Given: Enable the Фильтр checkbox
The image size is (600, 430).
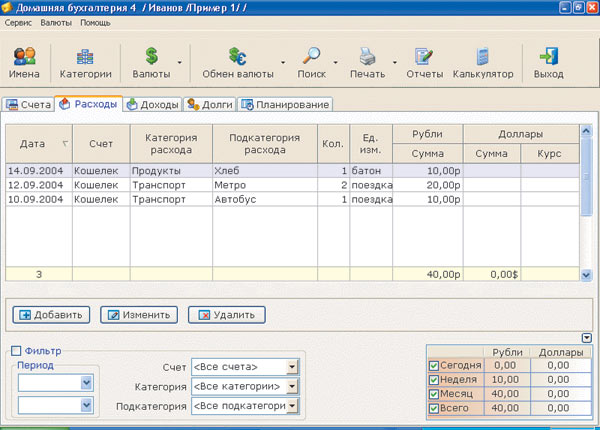Looking at the screenshot, I should point(16,350).
